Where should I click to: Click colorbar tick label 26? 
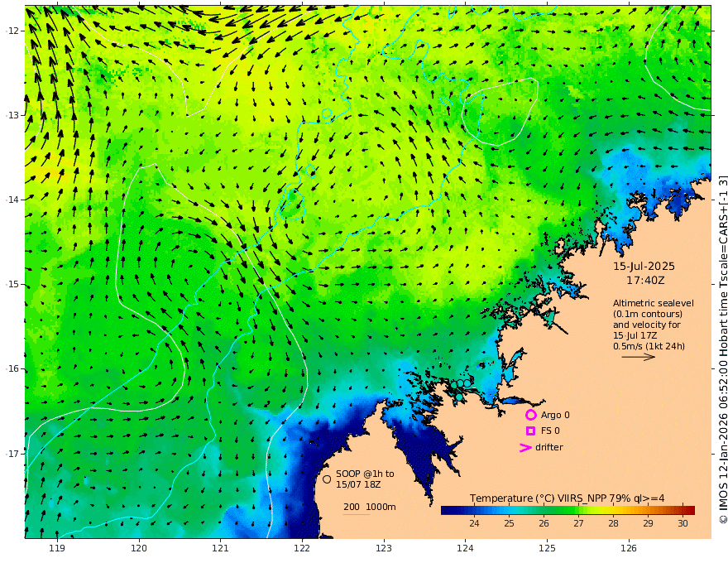point(544,523)
